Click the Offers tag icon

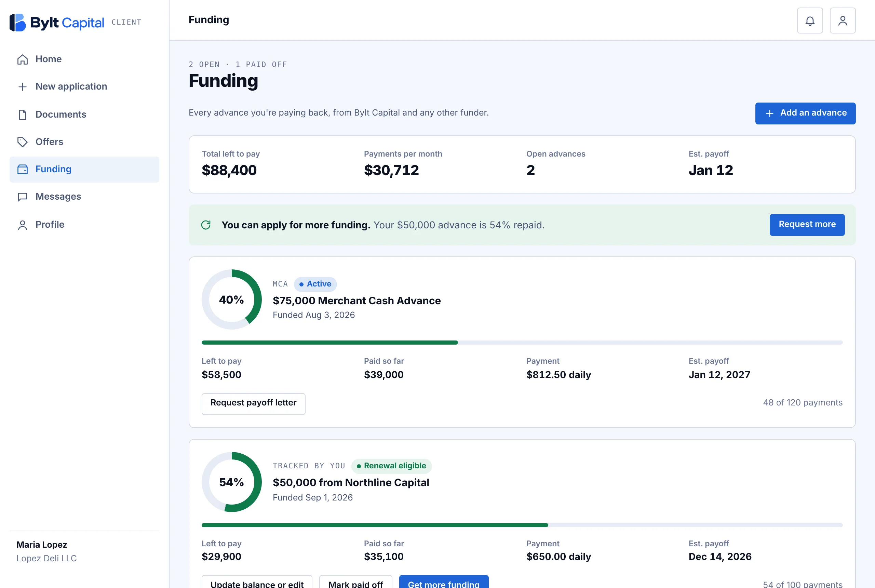(23, 142)
